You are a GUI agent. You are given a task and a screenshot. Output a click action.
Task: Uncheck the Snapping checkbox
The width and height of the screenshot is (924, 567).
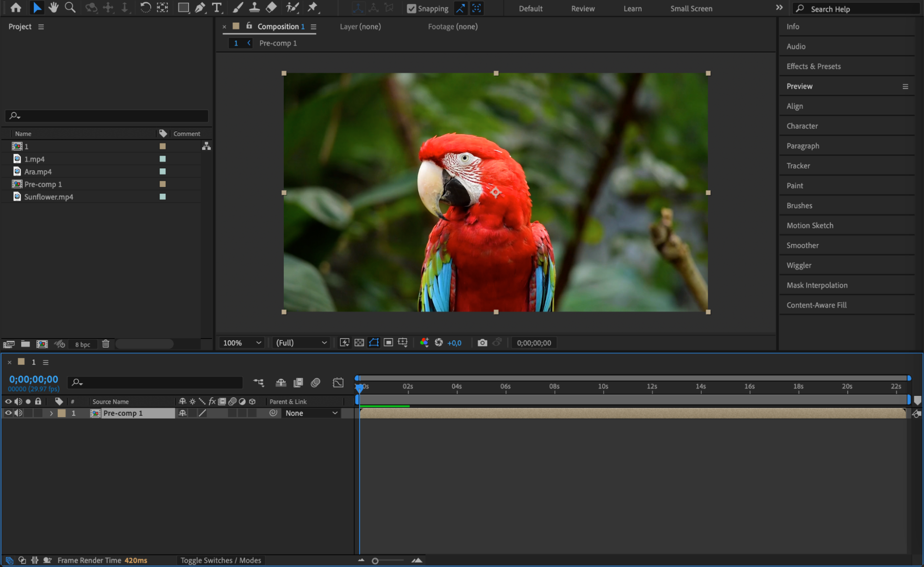pyautogui.click(x=411, y=8)
